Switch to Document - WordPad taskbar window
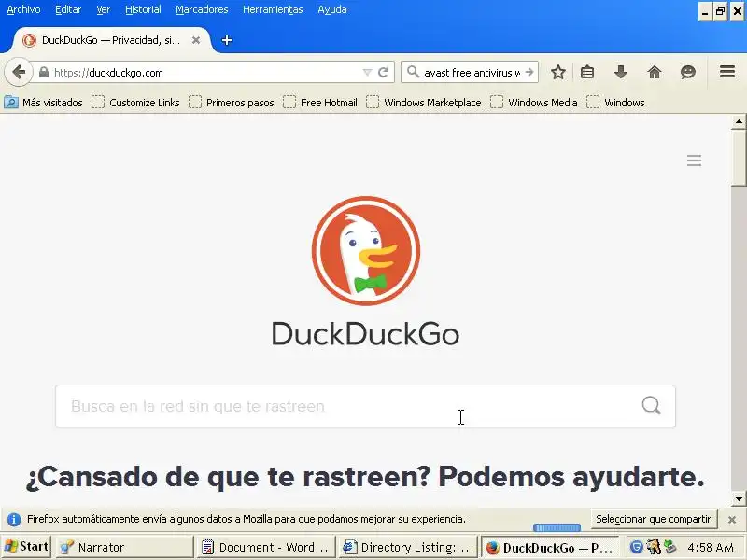This screenshot has height=560, width=747. [265, 547]
